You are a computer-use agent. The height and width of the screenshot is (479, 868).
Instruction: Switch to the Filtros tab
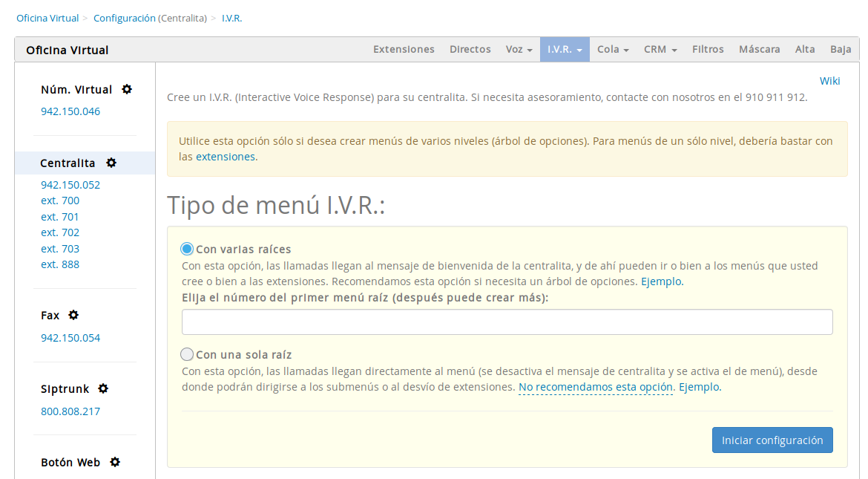[x=708, y=49]
